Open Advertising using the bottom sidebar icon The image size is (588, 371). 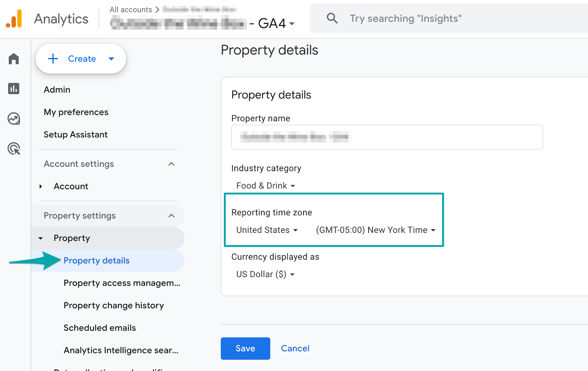(x=14, y=149)
